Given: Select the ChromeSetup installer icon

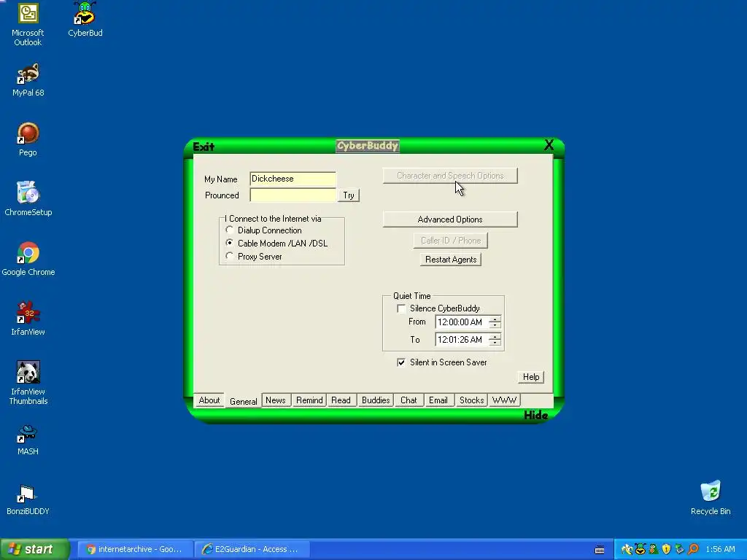Looking at the screenshot, I should [28, 199].
